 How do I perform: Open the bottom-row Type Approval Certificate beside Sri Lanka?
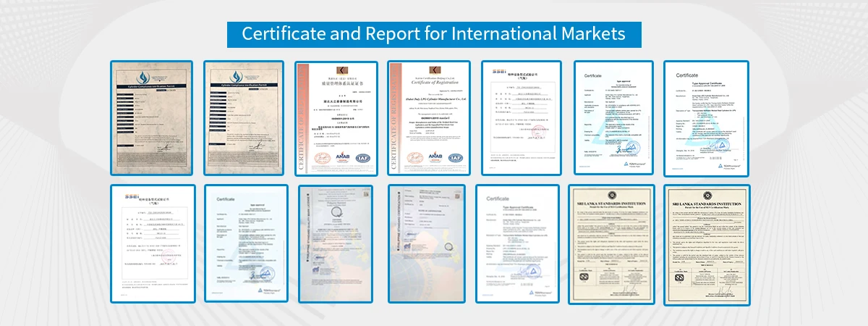tap(517, 243)
